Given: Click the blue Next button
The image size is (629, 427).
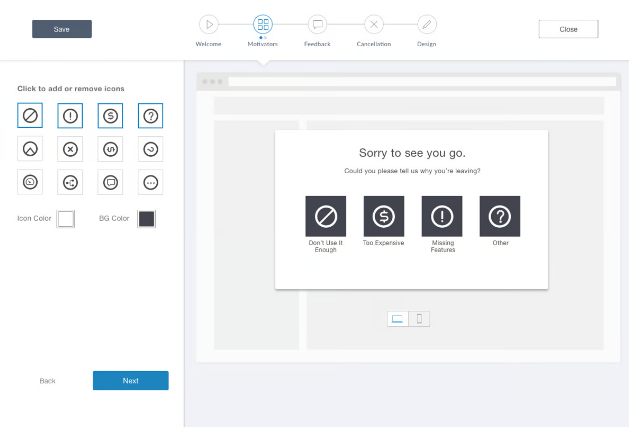Looking at the screenshot, I should coord(131,380).
